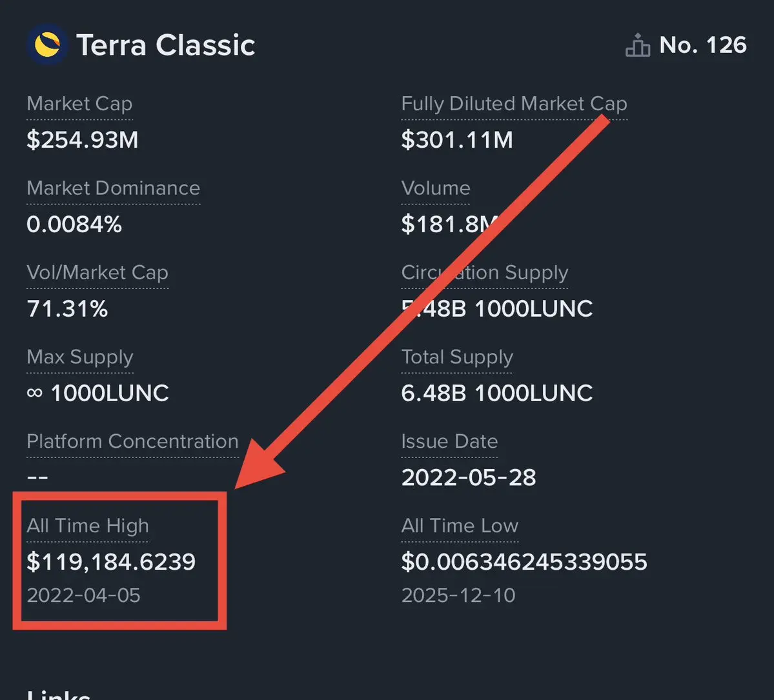The width and height of the screenshot is (774, 700).
Task: Click the 6.48B 1000LUNC total supply value
Action: (497, 393)
